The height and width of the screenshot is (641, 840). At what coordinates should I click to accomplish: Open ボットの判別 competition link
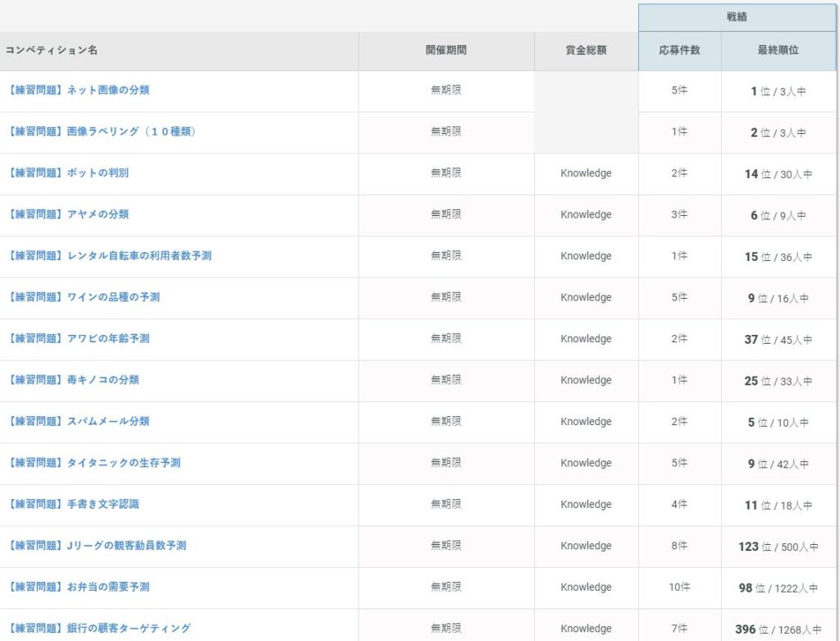click(67, 173)
